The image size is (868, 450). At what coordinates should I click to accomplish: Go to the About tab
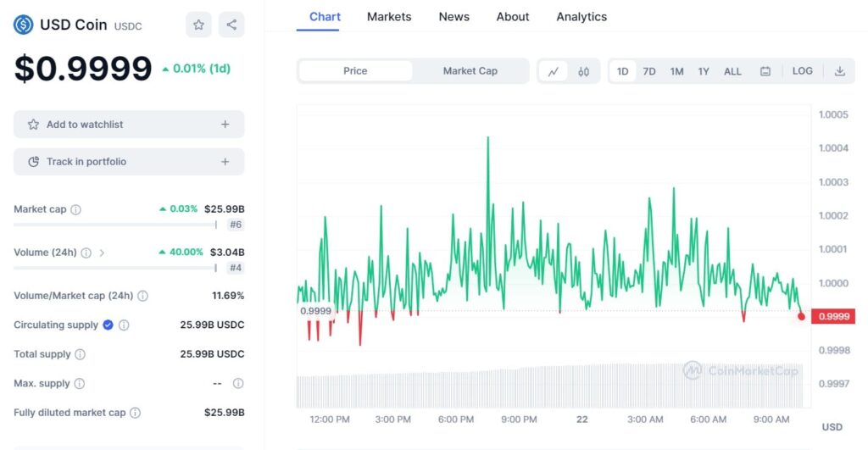click(x=513, y=17)
